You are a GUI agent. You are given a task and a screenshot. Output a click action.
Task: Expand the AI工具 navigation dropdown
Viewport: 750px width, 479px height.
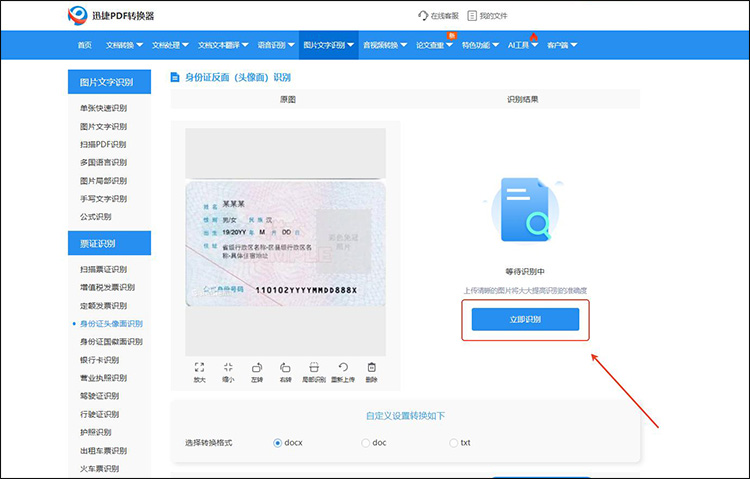tap(523, 45)
